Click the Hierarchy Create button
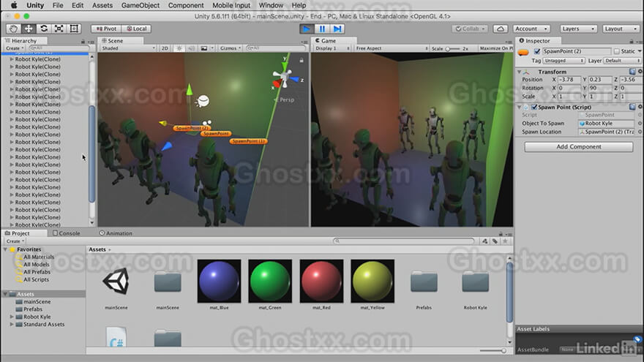 pyautogui.click(x=14, y=48)
